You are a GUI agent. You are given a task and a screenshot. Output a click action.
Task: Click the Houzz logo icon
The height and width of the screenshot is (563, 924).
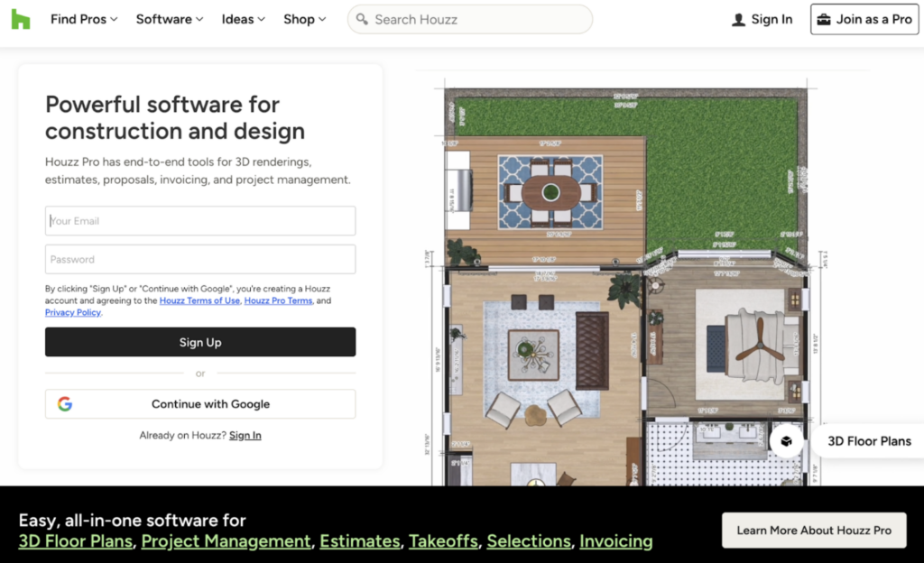click(20, 19)
